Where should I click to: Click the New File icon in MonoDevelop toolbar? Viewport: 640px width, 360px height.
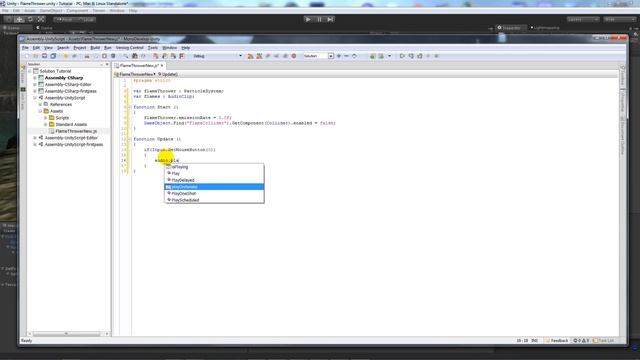27,56
